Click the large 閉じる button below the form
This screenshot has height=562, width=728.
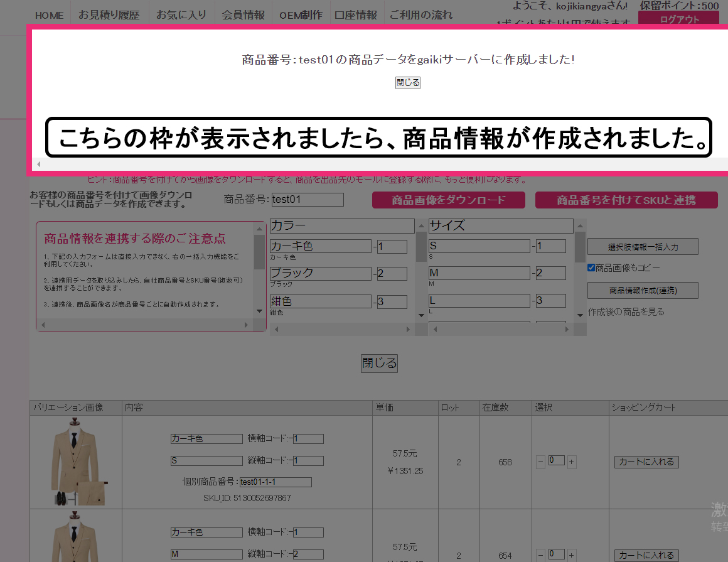pos(379,363)
